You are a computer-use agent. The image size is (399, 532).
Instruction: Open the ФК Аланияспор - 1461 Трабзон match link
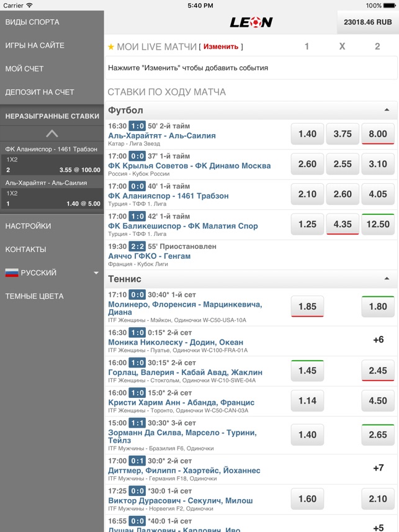(168, 196)
